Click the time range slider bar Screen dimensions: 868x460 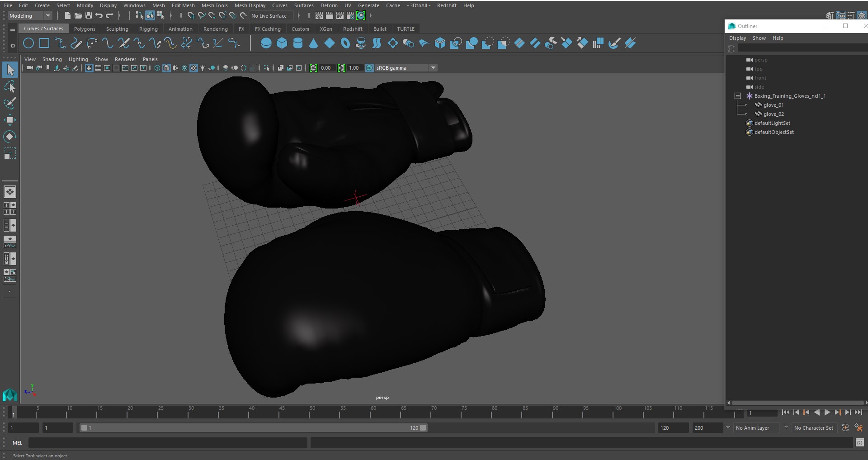pos(253,427)
